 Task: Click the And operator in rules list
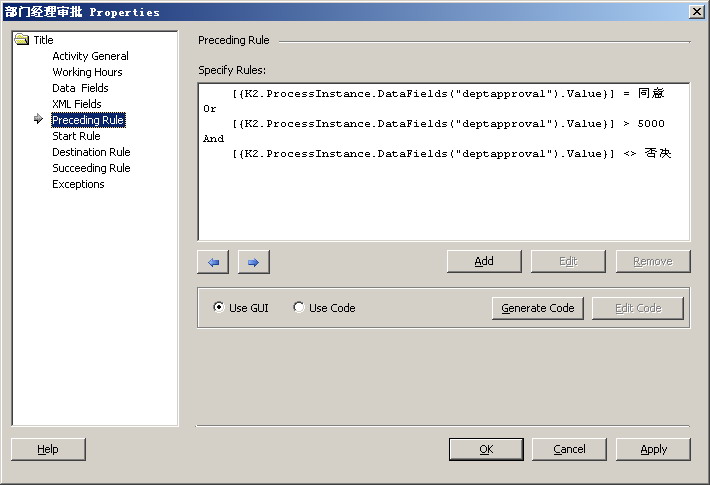tap(213, 139)
